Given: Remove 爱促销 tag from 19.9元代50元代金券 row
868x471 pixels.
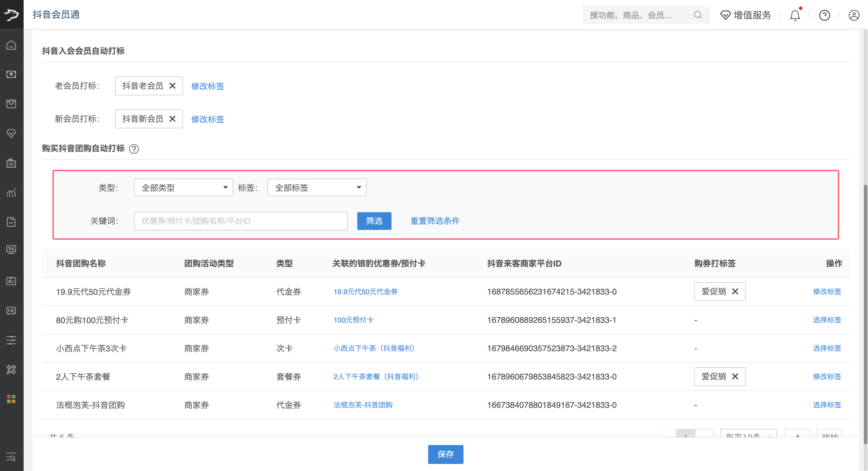Looking at the screenshot, I should coord(735,292).
